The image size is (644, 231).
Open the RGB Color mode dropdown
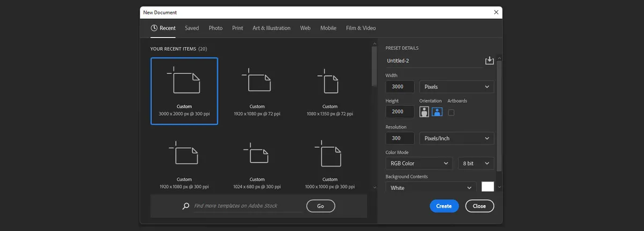(419, 163)
